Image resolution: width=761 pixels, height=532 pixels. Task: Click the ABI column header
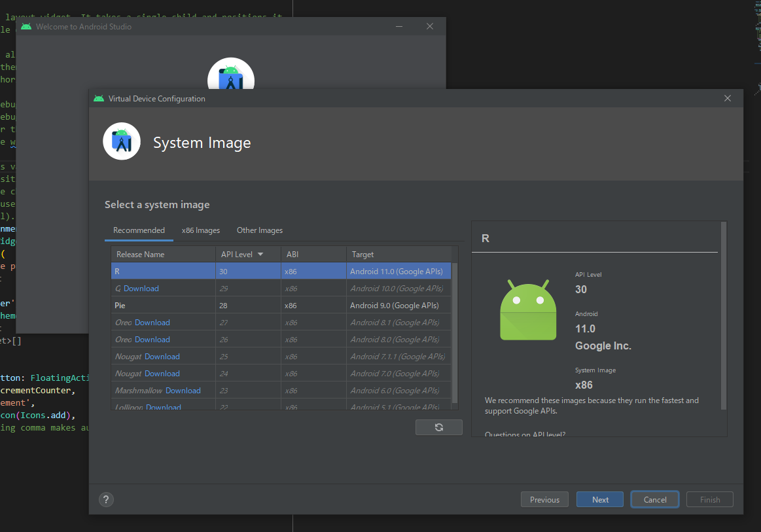click(x=313, y=255)
